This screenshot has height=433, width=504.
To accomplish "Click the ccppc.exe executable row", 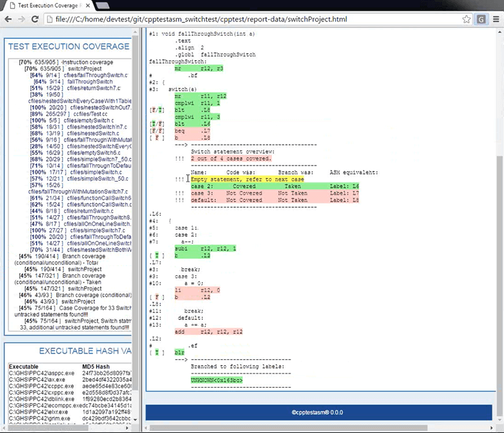I will click(x=70, y=386).
